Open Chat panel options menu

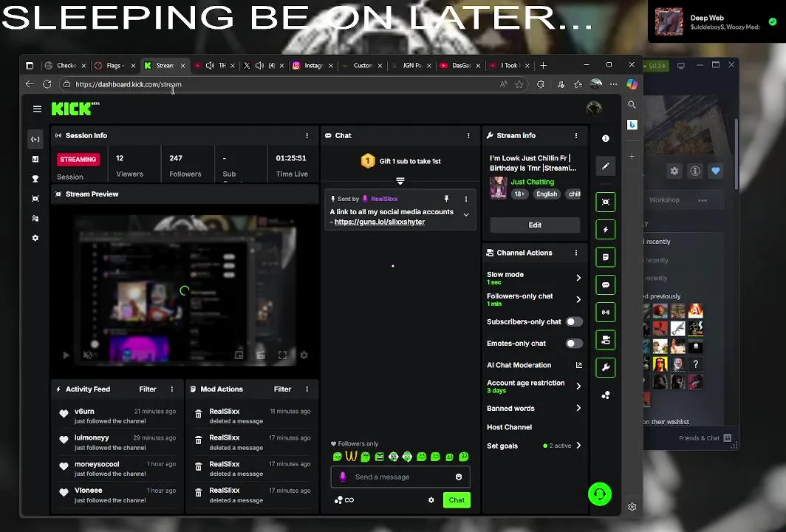click(468, 135)
